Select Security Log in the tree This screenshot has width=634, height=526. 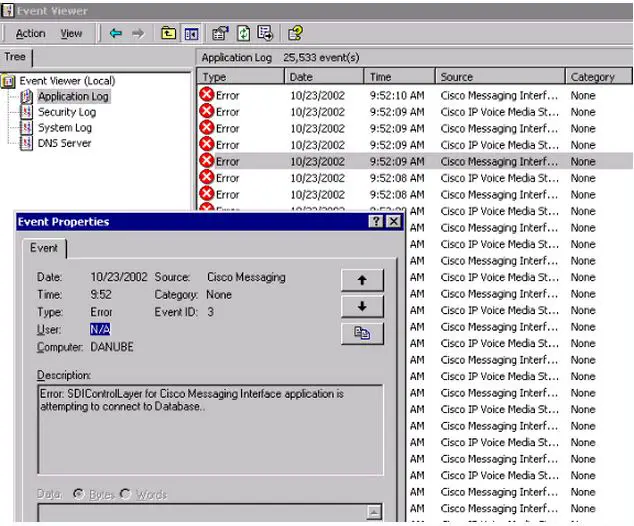pos(67,112)
